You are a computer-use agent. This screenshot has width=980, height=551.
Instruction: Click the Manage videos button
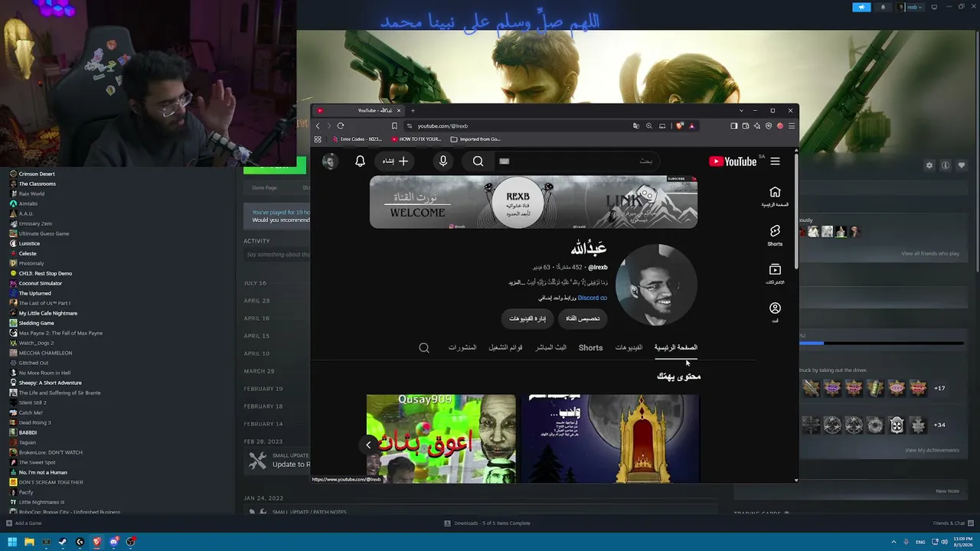tap(528, 318)
